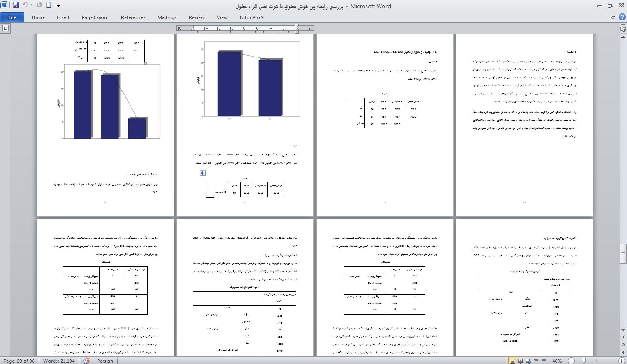Image resolution: width=627 pixels, height=364 pixels.
Task: Open the Page Layout tab
Action: pyautogui.click(x=95, y=17)
